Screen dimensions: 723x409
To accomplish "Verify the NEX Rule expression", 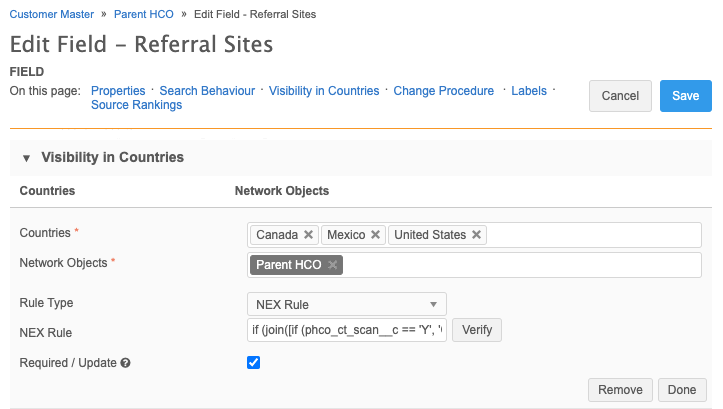I will point(477,330).
